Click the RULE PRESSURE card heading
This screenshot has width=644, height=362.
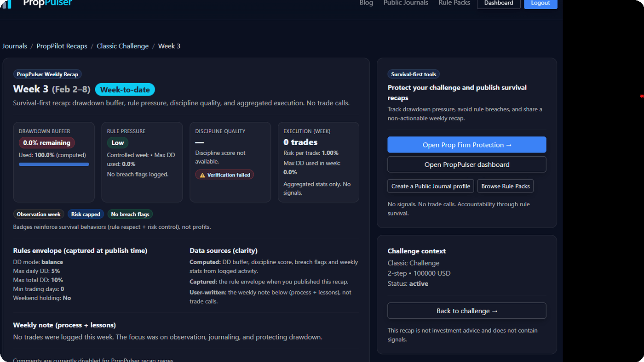tap(126, 131)
